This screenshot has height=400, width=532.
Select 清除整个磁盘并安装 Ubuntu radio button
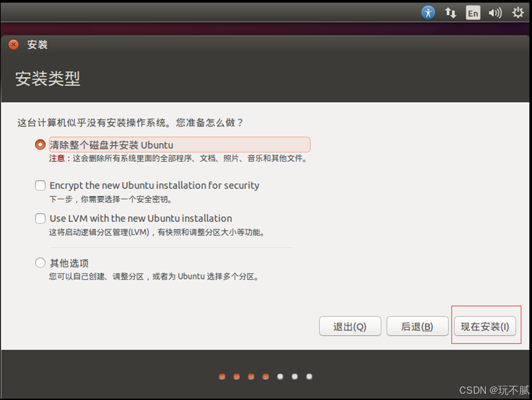[x=40, y=145]
